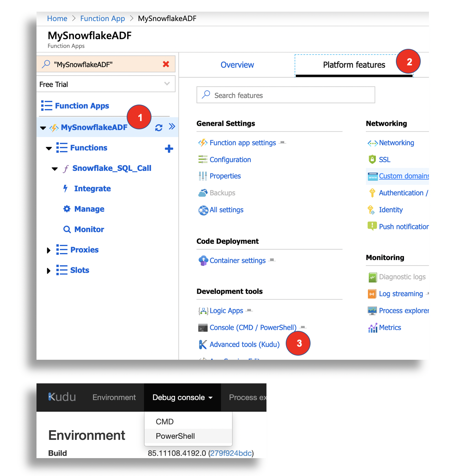The width and height of the screenshot is (451, 476).
Task: Click the Logic Apps bracket icon
Action: click(203, 311)
